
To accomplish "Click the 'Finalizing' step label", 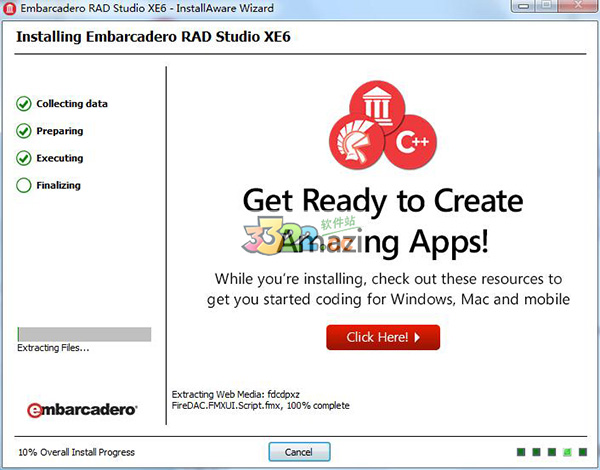I will [59, 185].
